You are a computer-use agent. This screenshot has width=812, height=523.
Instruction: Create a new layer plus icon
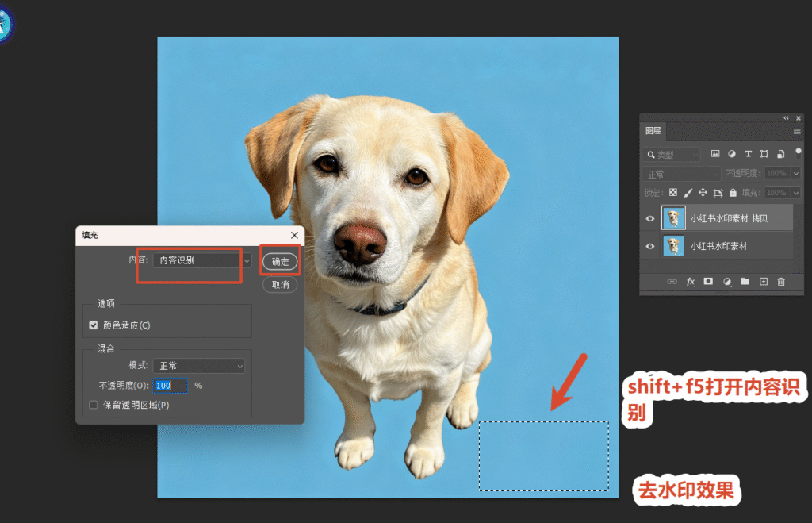click(x=764, y=282)
